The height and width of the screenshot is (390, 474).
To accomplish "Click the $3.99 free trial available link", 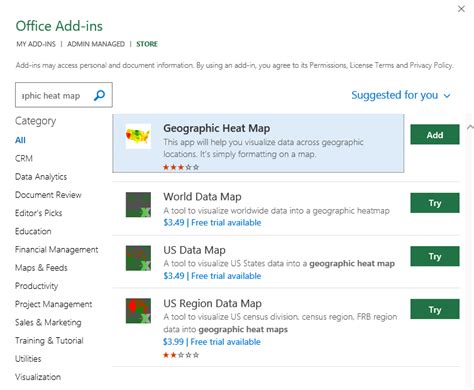I will (212, 342).
